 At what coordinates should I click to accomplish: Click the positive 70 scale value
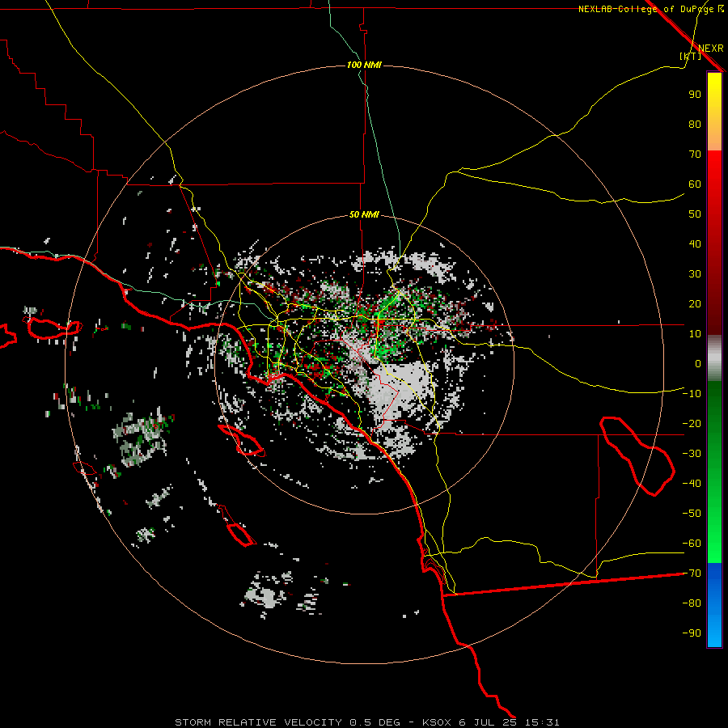coord(695,154)
